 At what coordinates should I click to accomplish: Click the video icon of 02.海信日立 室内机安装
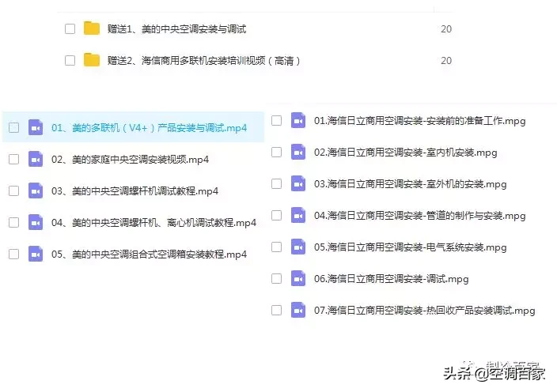[298, 152]
